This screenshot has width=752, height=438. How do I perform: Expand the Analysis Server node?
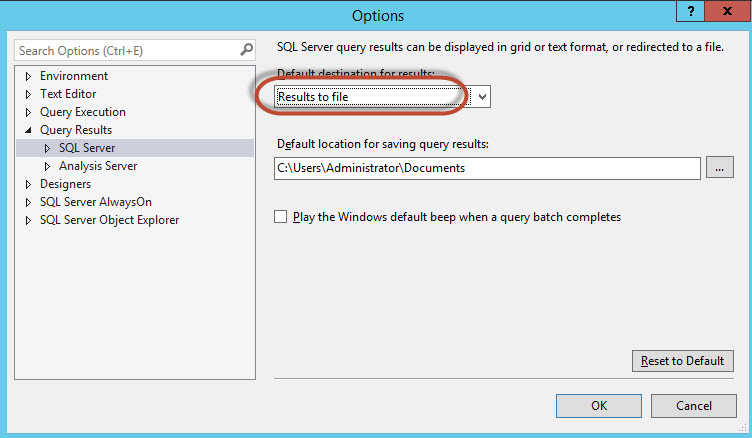click(x=47, y=166)
